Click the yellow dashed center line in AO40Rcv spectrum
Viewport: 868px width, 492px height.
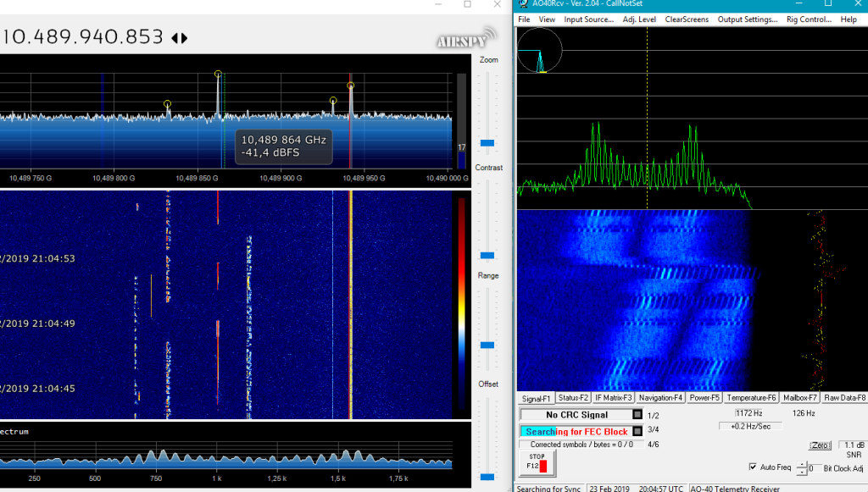(x=647, y=117)
